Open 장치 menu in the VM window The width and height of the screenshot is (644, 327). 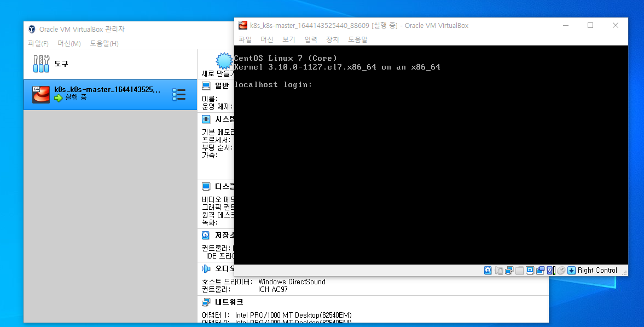tap(333, 39)
